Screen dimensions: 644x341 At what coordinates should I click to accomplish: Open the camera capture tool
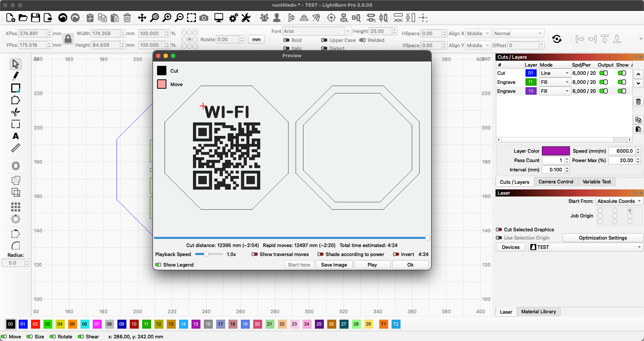point(204,18)
